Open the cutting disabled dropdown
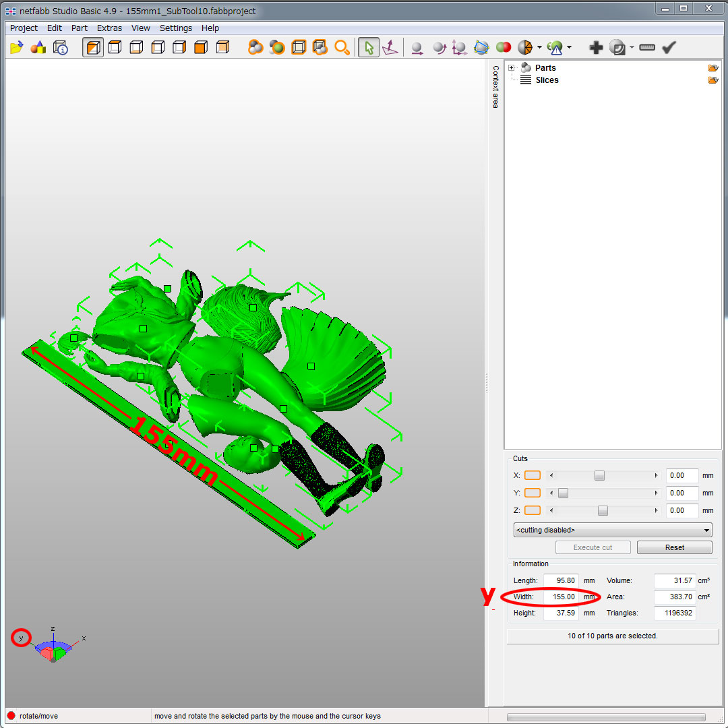This screenshot has width=728, height=728. [x=613, y=530]
